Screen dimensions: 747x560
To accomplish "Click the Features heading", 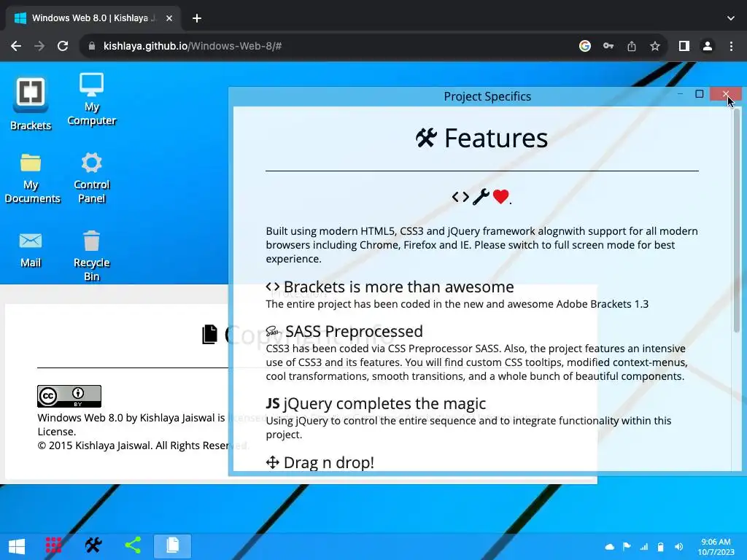I will click(x=481, y=139).
